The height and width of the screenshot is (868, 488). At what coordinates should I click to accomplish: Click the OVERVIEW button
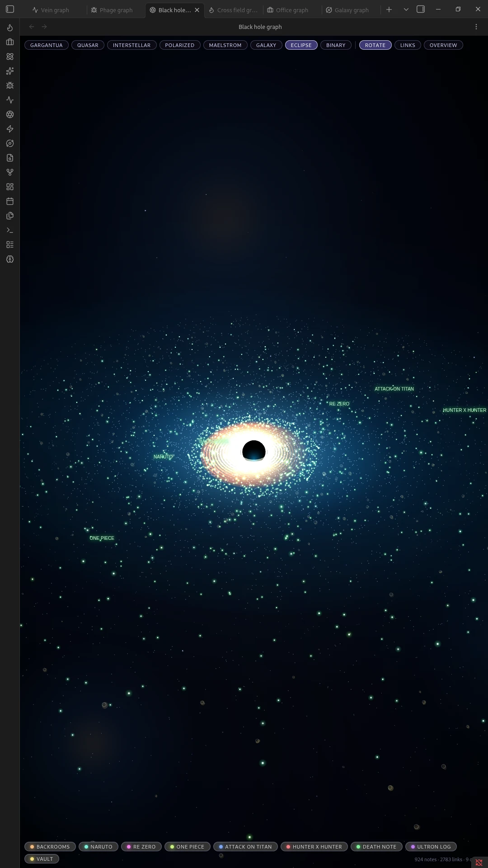pyautogui.click(x=443, y=45)
